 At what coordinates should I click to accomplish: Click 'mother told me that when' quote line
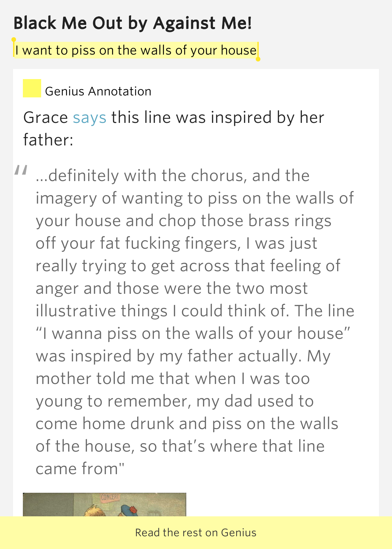[x=136, y=378]
